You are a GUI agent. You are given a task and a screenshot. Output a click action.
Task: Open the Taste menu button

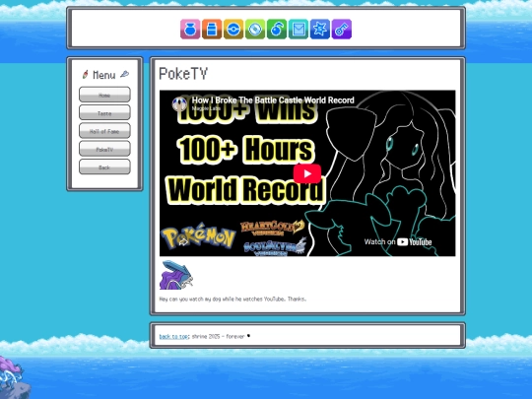tap(104, 112)
